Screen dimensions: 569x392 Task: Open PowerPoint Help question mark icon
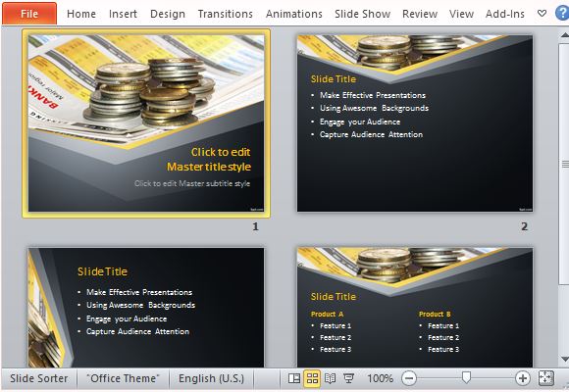point(562,14)
